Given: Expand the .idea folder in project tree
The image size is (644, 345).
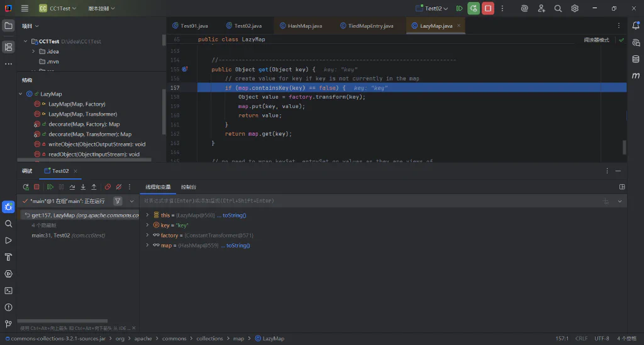Looking at the screenshot, I should tap(33, 52).
